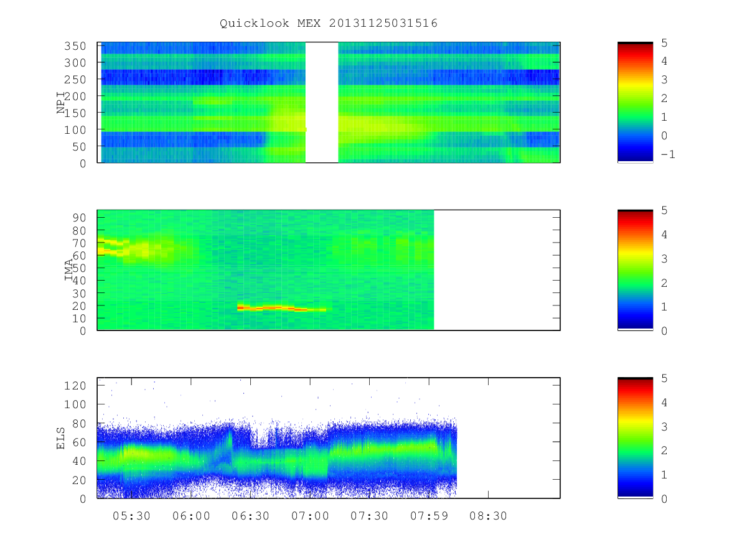Viewport: 747px width, 560px height.
Task: Click the 07:00 time tick label
Action: [x=310, y=516]
